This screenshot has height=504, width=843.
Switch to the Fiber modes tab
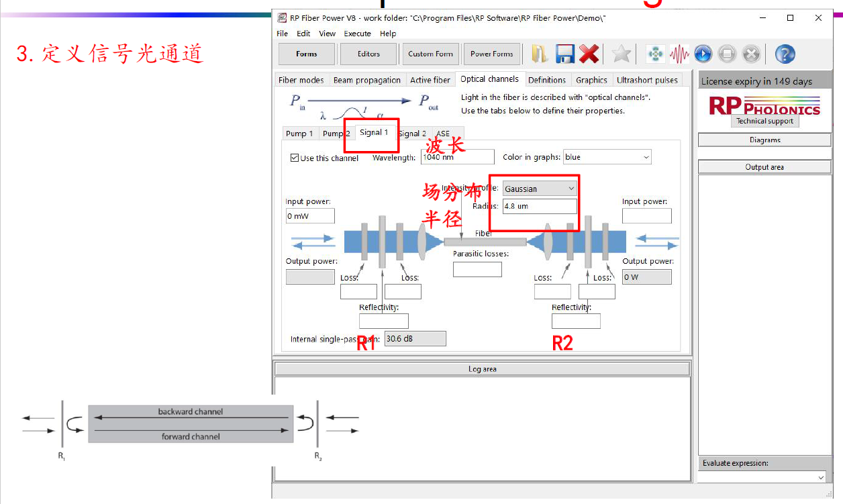(x=301, y=80)
